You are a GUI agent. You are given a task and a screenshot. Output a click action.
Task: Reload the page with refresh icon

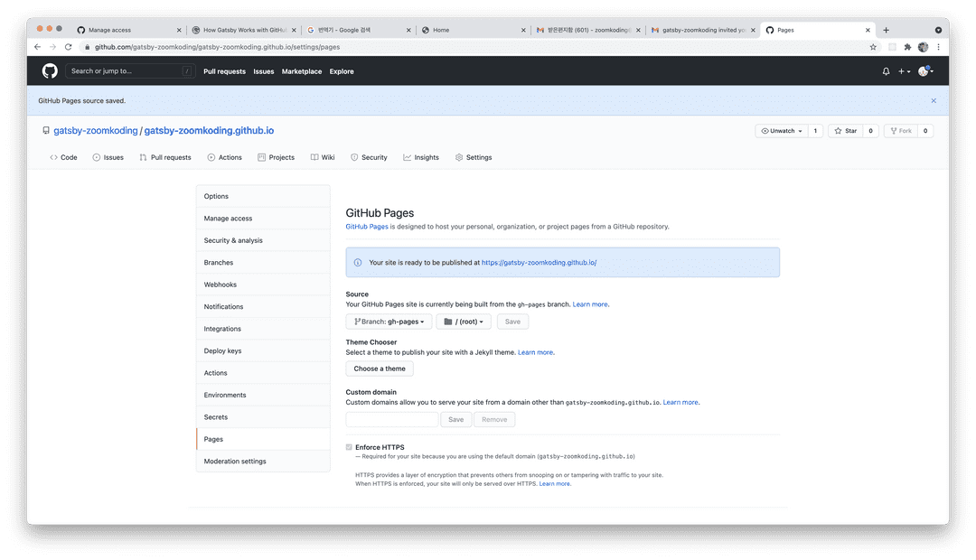(69, 47)
